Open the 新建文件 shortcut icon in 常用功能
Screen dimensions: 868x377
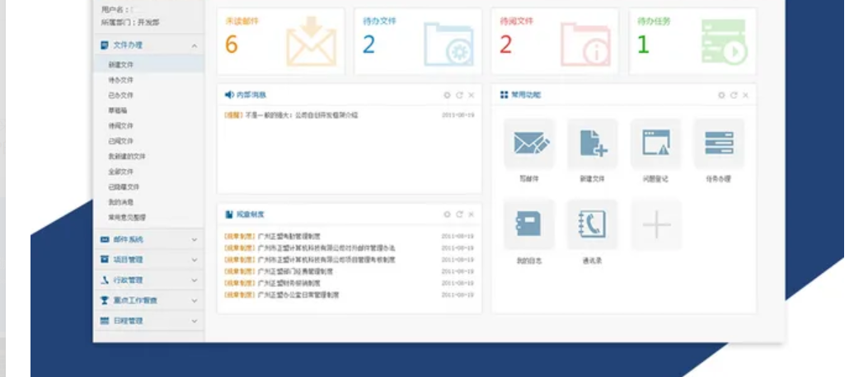click(x=592, y=144)
